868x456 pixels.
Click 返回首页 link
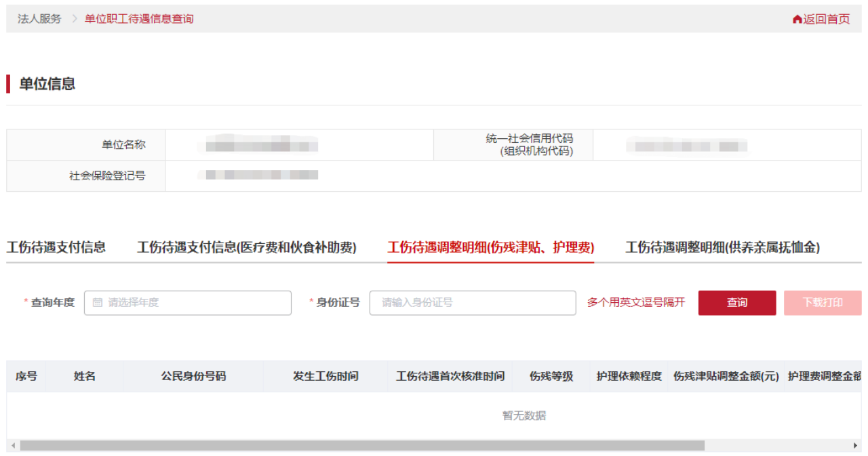click(x=826, y=19)
